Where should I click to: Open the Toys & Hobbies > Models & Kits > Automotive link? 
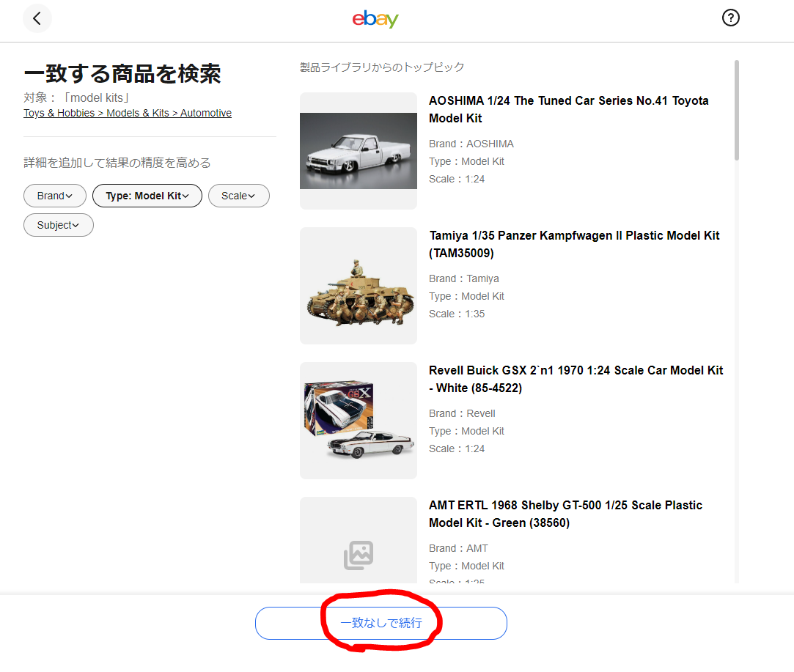[128, 113]
